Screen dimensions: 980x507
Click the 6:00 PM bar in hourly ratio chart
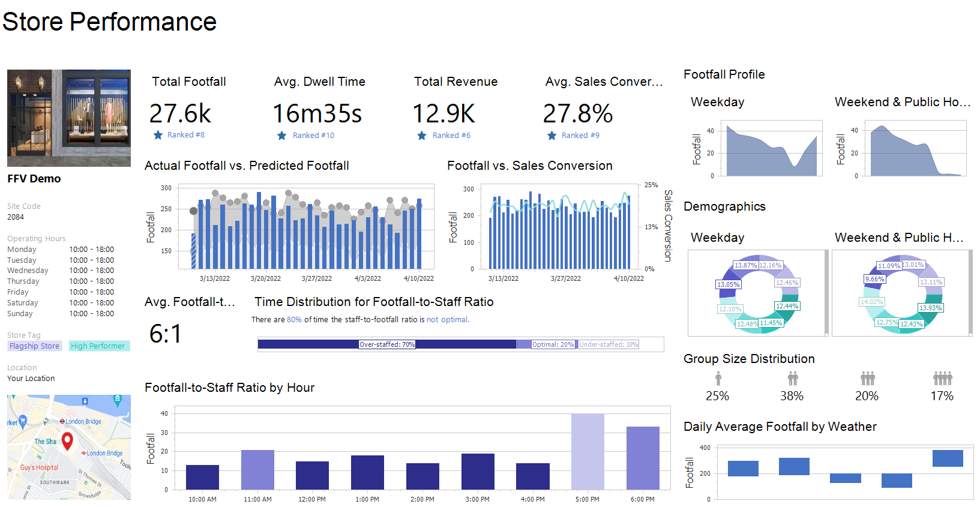643,458
